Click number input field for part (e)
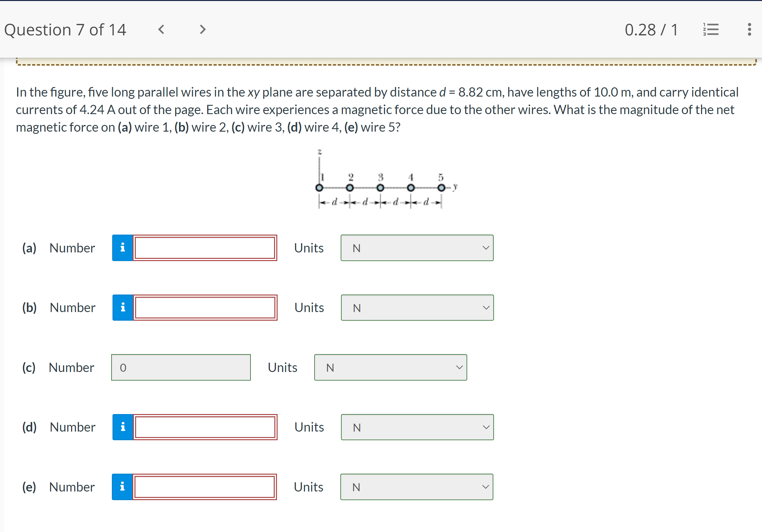The image size is (762, 532). pos(204,487)
